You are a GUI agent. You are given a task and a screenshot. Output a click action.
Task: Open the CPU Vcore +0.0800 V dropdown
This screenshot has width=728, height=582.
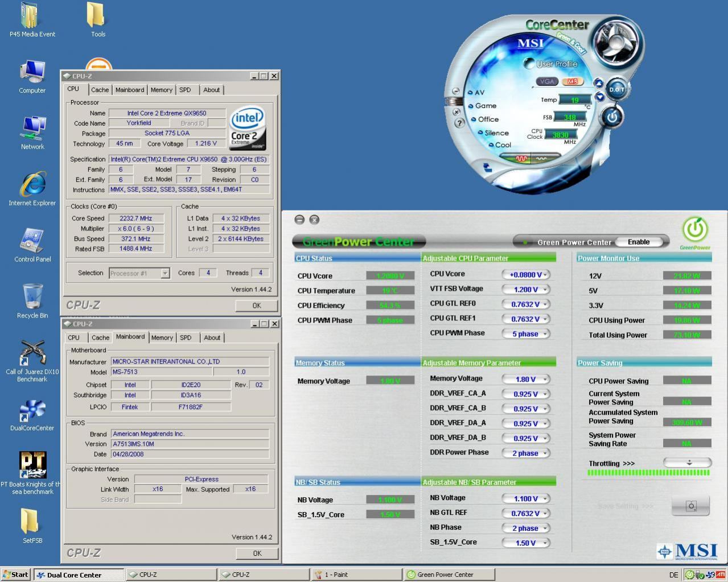click(x=526, y=275)
